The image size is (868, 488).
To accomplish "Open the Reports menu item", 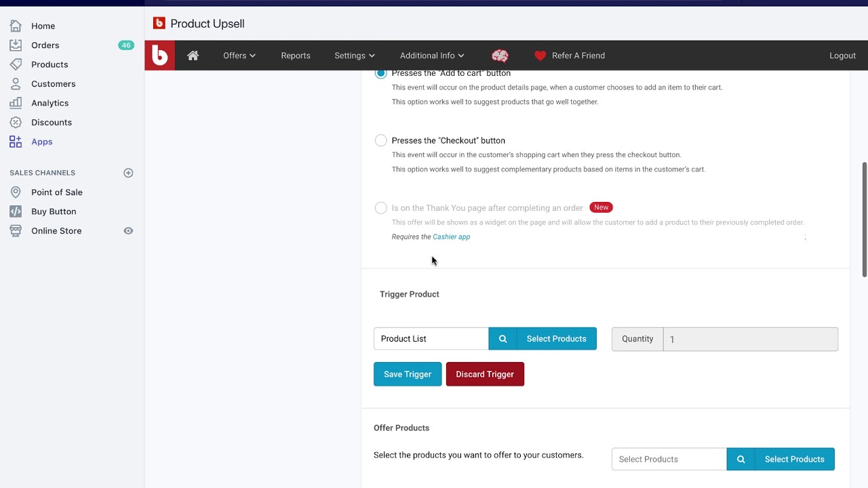I will pyautogui.click(x=296, y=56).
